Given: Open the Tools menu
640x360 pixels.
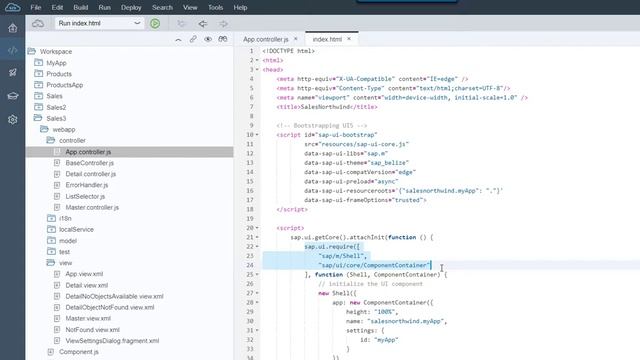Looking at the screenshot, I should 216,7.
